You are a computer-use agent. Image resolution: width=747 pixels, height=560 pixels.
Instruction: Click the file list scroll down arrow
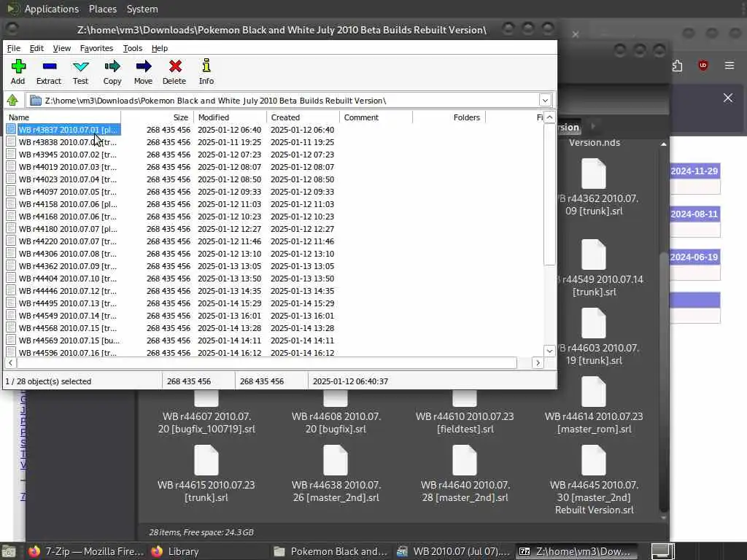point(549,351)
